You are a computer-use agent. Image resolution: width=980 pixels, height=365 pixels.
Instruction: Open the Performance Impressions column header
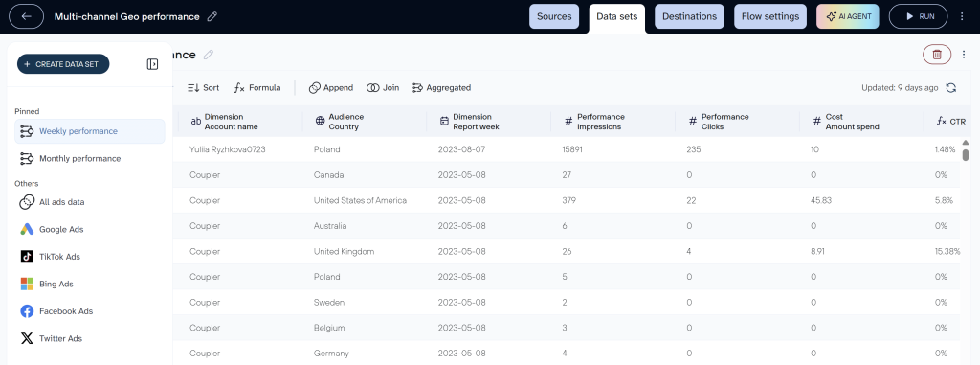pos(613,122)
